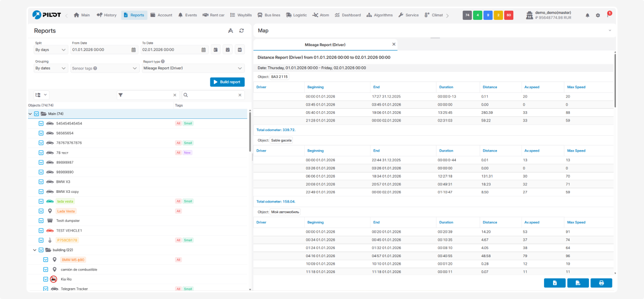Open the From Date calendar picker

click(x=134, y=50)
